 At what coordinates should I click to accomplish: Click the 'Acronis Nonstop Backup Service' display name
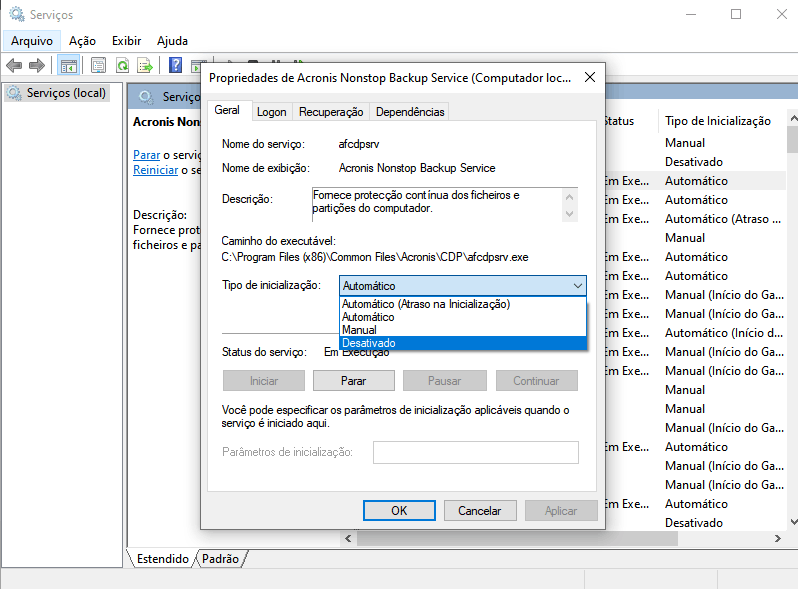coord(417,168)
